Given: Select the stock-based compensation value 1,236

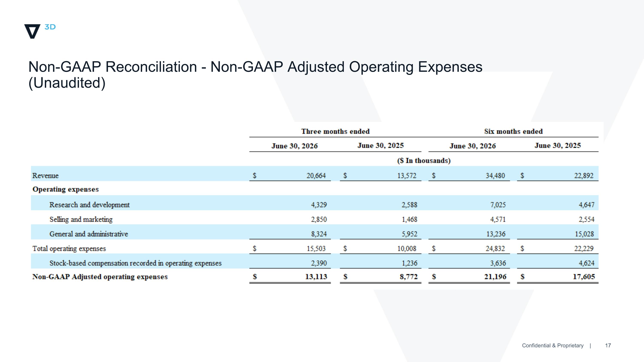Looking at the screenshot, I should pyautogui.click(x=410, y=263).
